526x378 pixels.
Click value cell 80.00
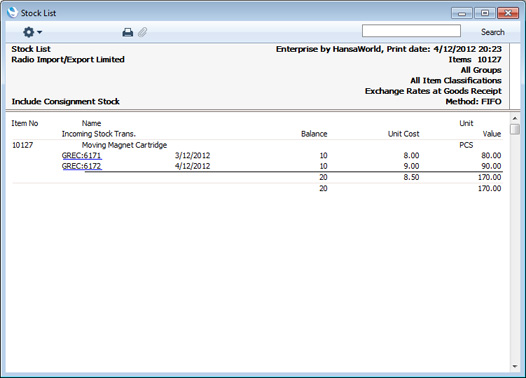tap(491, 155)
